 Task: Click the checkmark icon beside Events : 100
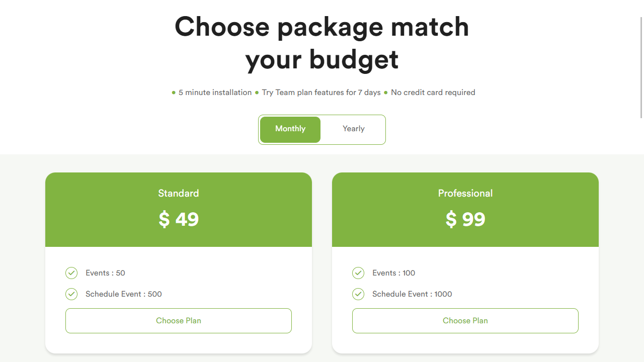[358, 273]
